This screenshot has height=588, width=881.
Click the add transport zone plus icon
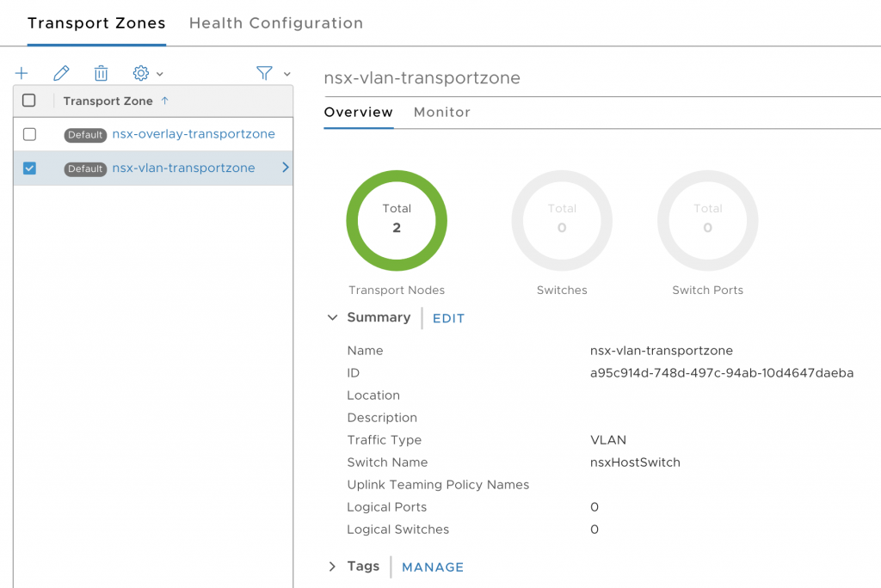(x=22, y=73)
